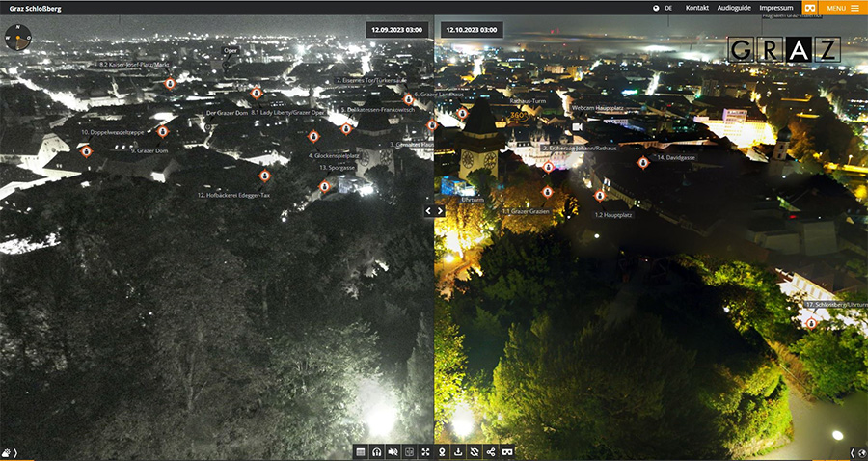Screen dimensions: 868x461
Task: Click the bottom-left paw-like icon
Action: pos(6,453)
